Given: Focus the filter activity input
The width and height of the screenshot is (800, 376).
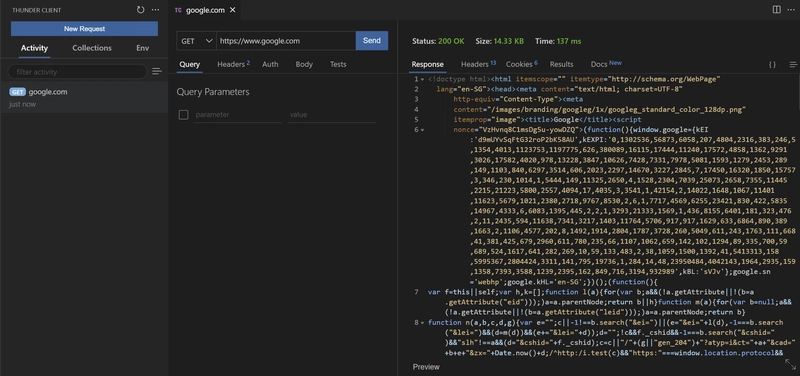Looking at the screenshot, I should (77, 72).
